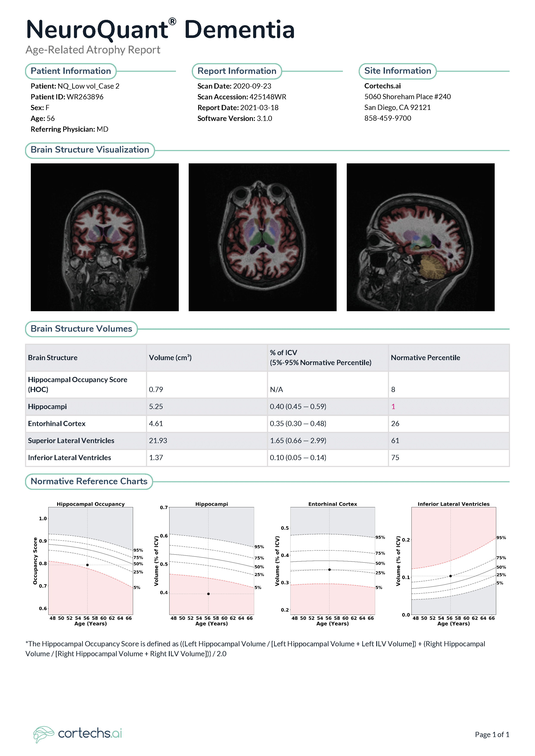Click Entorhinal Cortex volume 4.61
Viewport: 535px width, 756px height.
156,424
